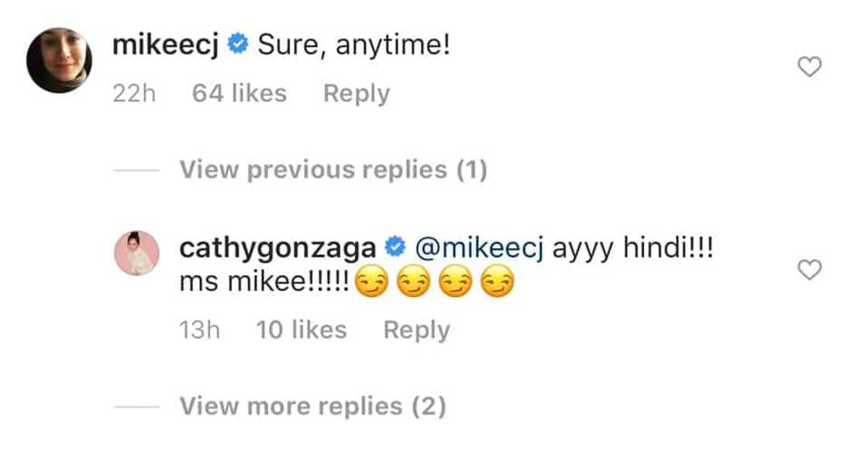Tap the heart on cathygonzaga's reply

pos(809,270)
